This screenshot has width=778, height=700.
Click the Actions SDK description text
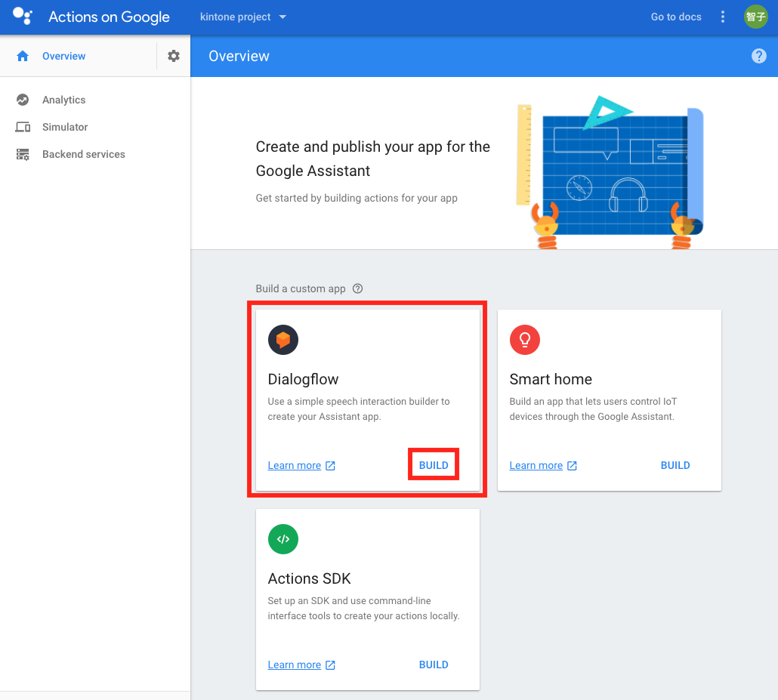pos(363,608)
